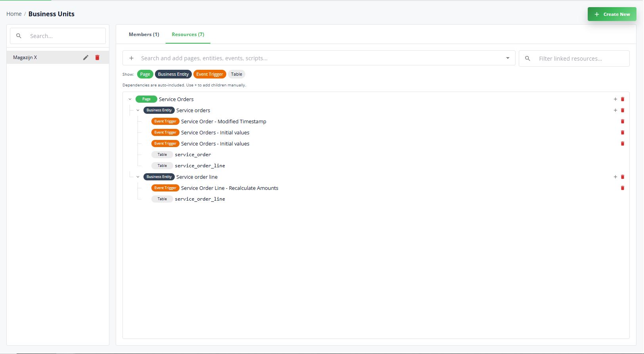
Task: Click into the Search and add pages, entities field
Action: click(319, 58)
